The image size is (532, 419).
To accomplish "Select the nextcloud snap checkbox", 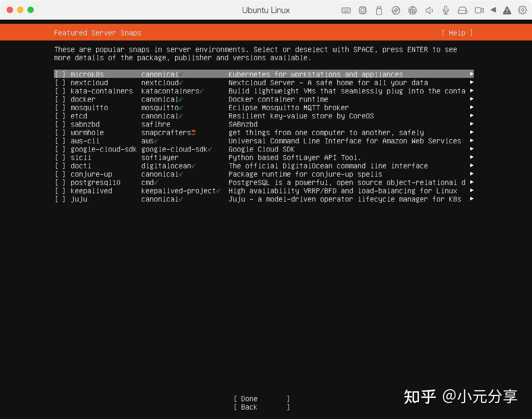I will click(x=60, y=82).
